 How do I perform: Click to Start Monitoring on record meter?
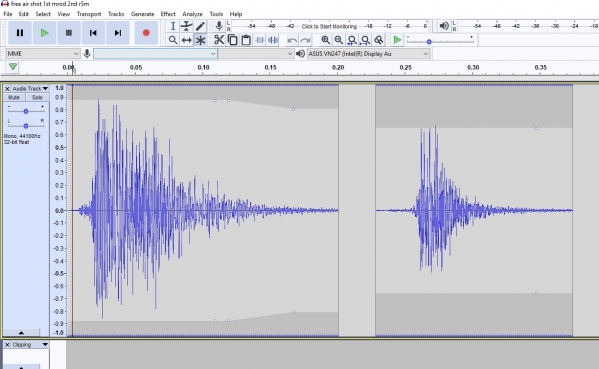click(x=329, y=26)
